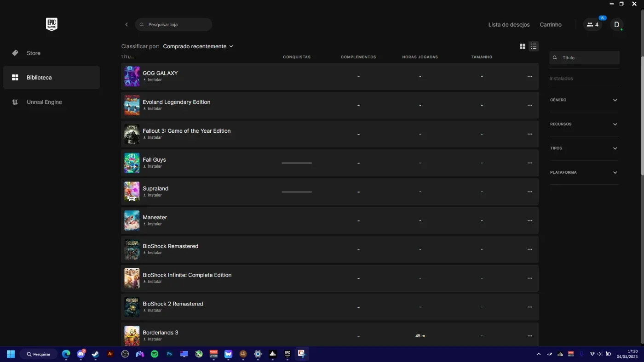Expand the Plataforma filter
The image size is (644, 362).
tap(584, 173)
